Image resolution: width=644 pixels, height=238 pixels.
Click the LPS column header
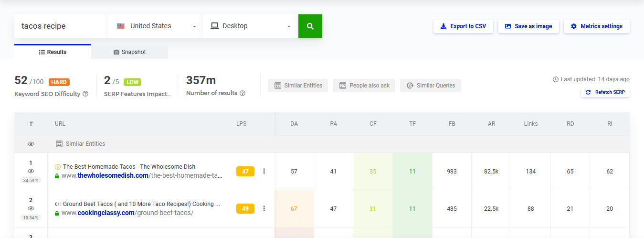coord(242,124)
